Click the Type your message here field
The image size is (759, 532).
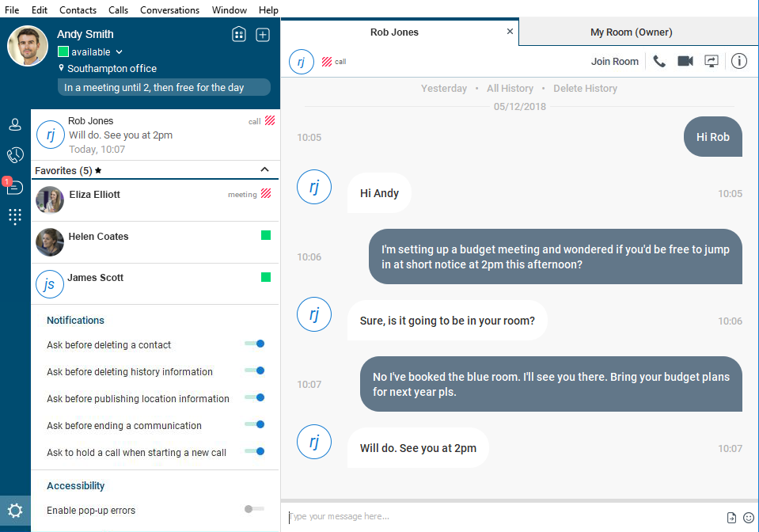503,516
